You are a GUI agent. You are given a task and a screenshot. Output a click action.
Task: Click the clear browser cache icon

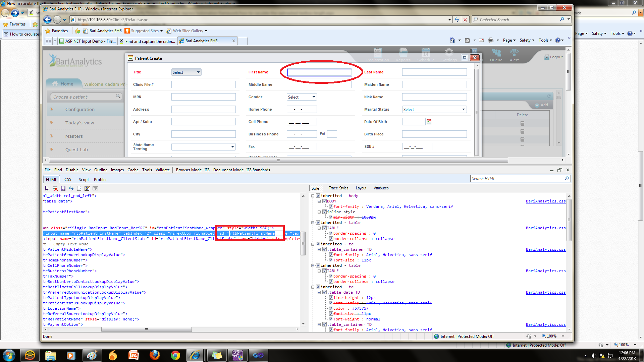pyautogui.click(x=55, y=188)
